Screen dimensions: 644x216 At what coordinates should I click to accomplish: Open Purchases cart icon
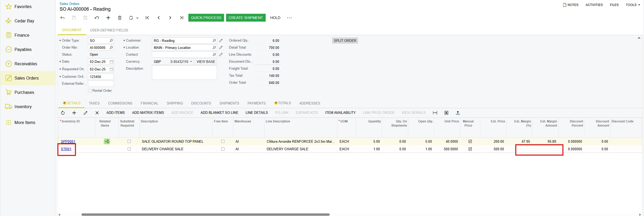(x=9, y=92)
